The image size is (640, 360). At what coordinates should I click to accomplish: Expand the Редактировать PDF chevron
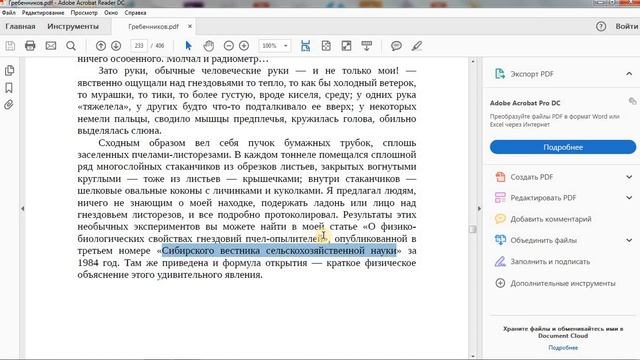[x=629, y=198]
